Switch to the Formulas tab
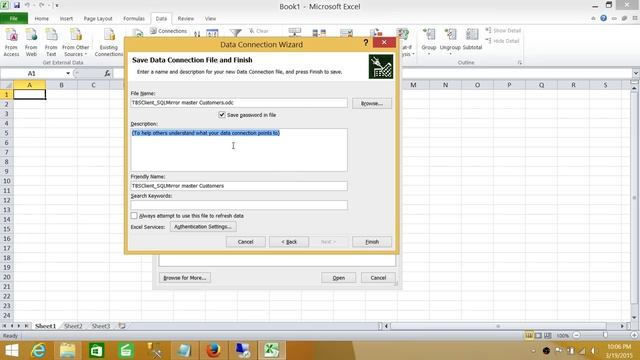 click(x=134, y=18)
